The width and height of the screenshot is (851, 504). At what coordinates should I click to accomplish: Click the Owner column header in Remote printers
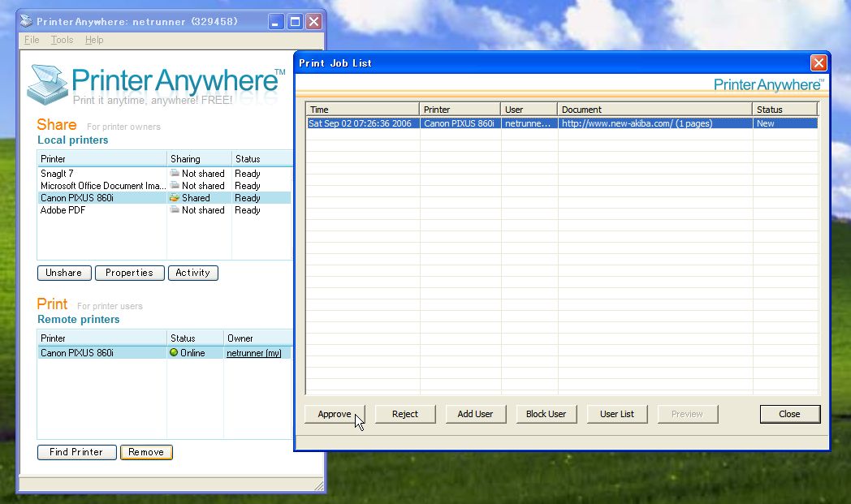(x=258, y=338)
